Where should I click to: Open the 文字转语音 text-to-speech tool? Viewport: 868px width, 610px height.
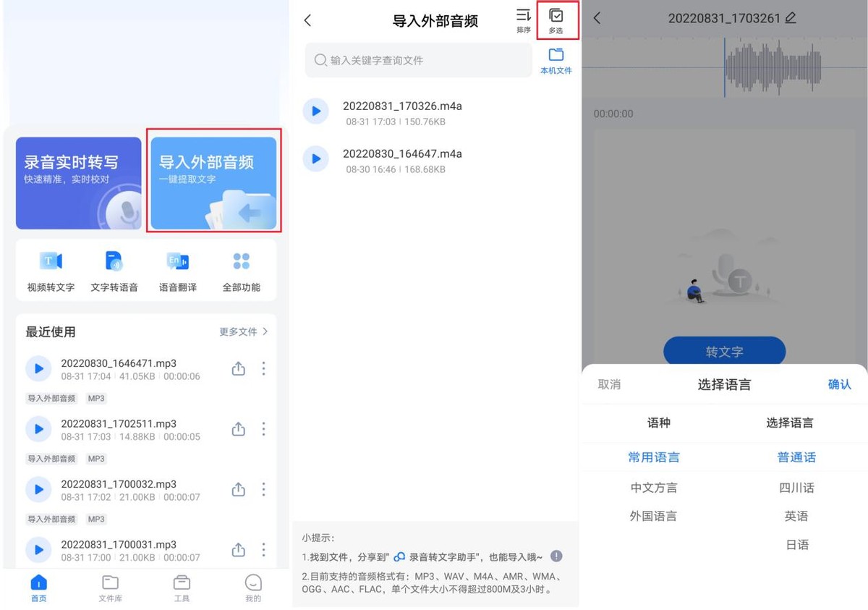pyautogui.click(x=114, y=269)
